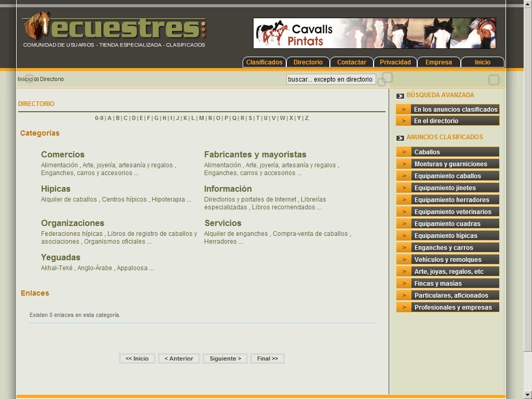The height and width of the screenshot is (399, 532).
Task: Open the Cavalls Pintats banner
Action: pos(374,33)
